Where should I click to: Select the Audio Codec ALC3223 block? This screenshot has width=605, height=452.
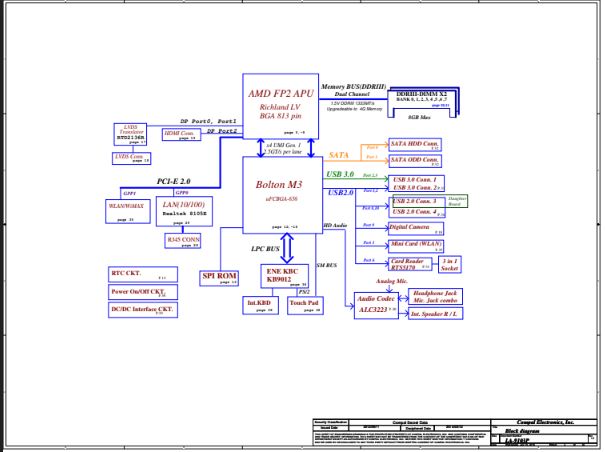tap(376, 305)
